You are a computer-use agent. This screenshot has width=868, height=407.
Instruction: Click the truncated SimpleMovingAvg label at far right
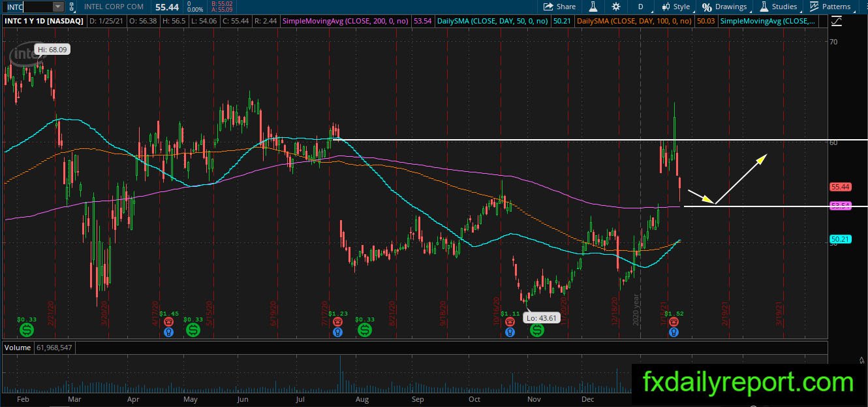(x=767, y=21)
